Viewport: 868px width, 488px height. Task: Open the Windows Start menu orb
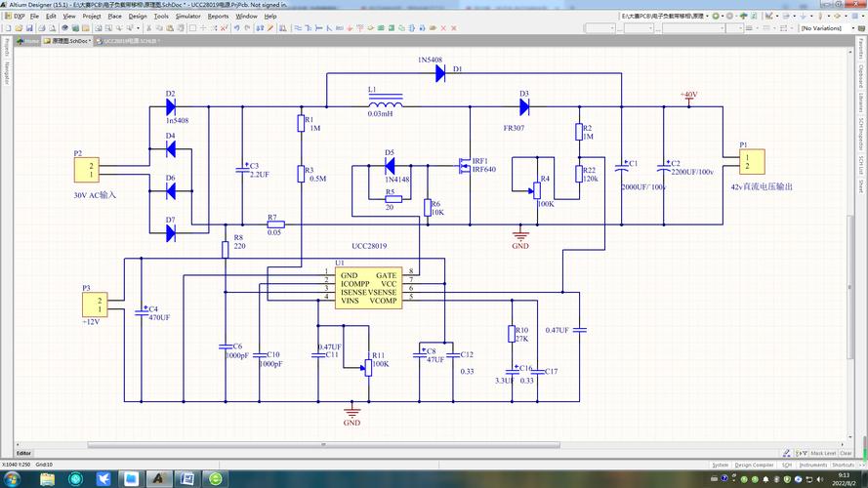coord(13,479)
